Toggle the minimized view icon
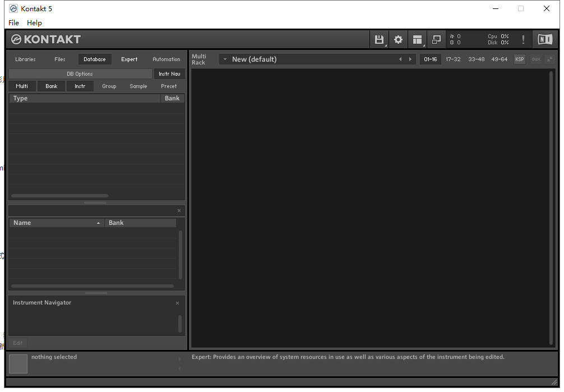This screenshot has height=392, width=564. (x=436, y=40)
